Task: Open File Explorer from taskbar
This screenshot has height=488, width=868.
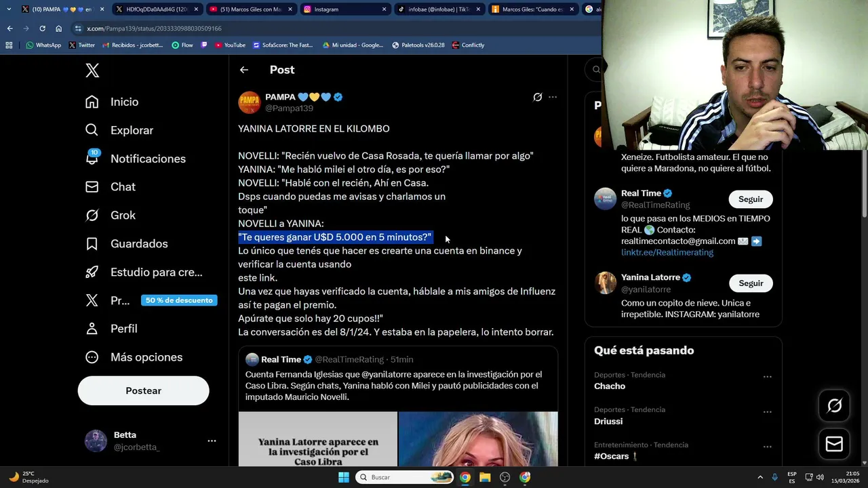Action: 485,477
